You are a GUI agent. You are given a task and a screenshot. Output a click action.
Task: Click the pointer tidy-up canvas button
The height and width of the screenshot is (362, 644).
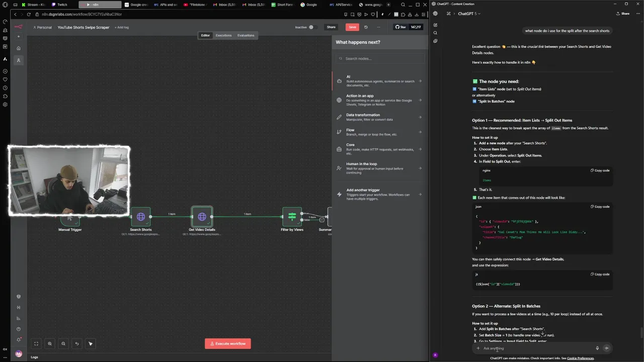coord(91,344)
